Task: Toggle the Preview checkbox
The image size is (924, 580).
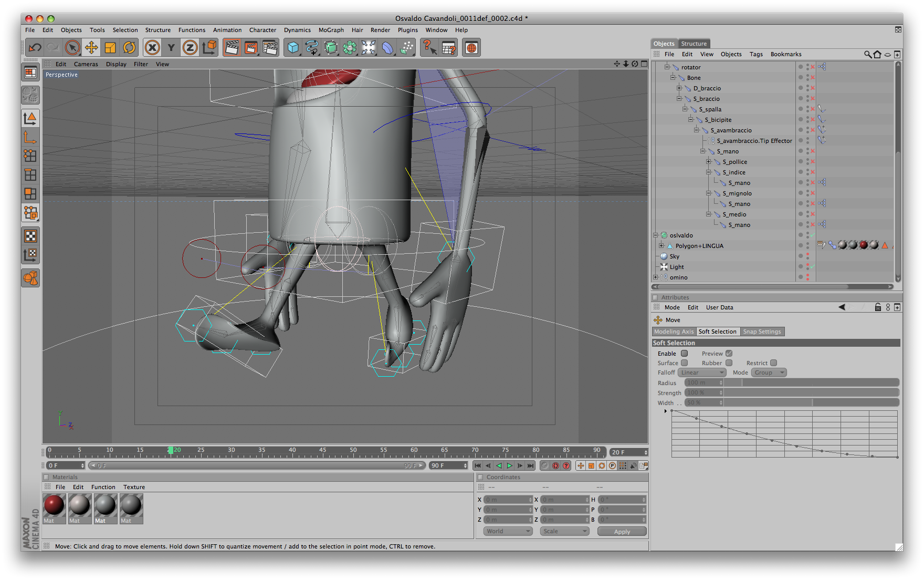Action: tap(729, 354)
